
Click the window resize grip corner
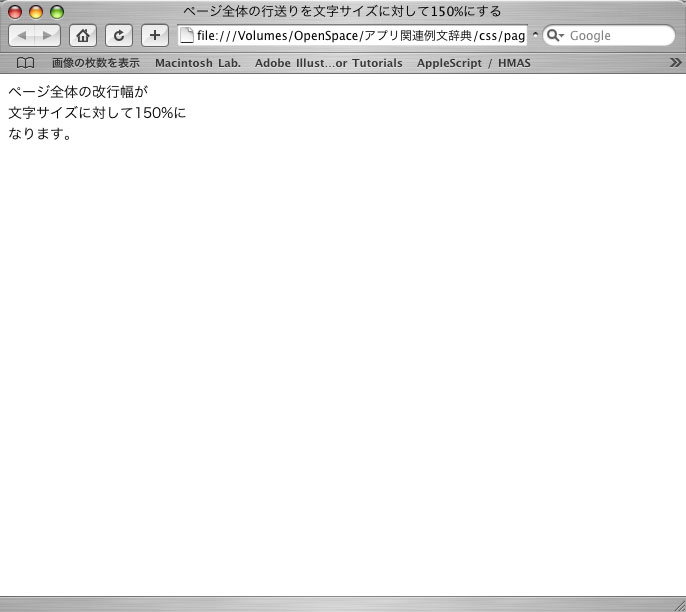click(679, 605)
